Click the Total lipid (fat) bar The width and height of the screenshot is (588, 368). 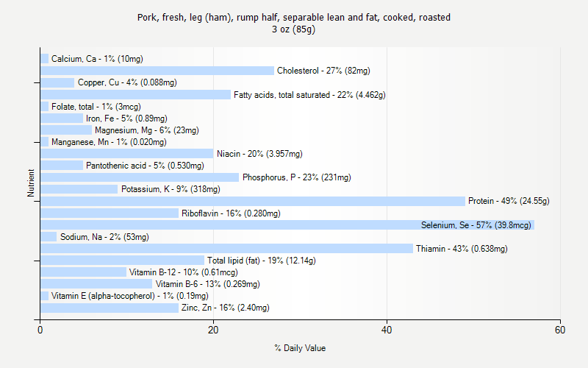[122, 261]
